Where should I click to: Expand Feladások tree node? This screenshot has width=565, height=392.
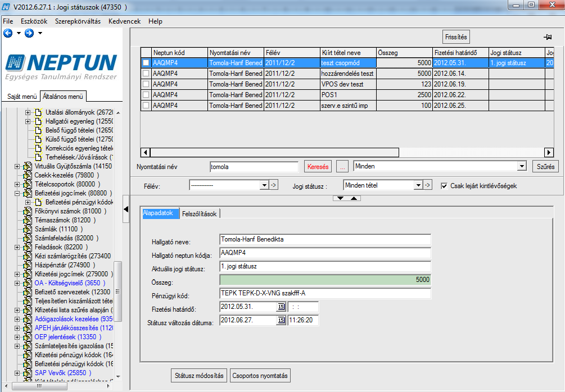click(17, 247)
